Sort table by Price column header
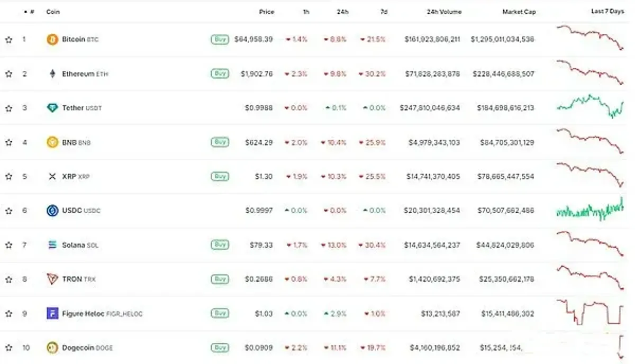 pyautogui.click(x=267, y=12)
